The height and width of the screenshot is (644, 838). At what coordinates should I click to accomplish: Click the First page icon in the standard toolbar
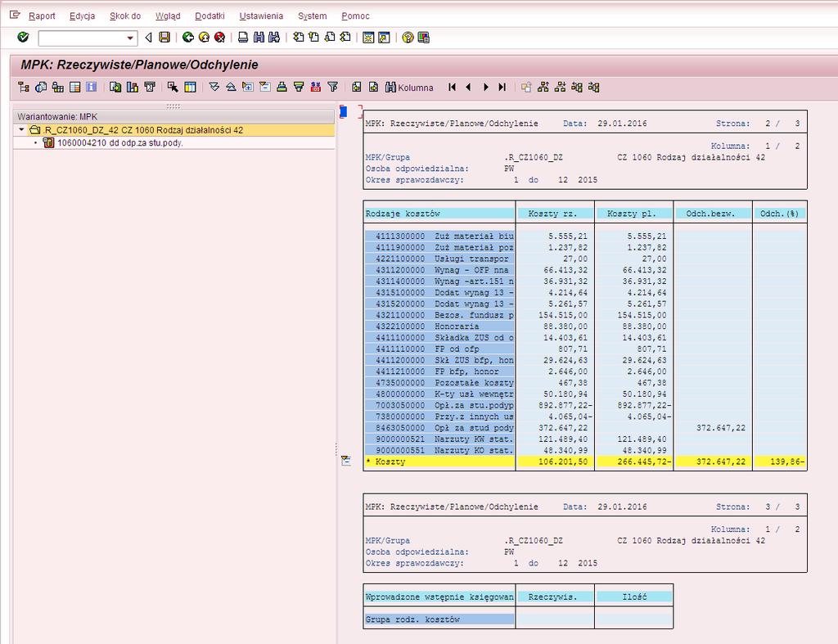click(298, 38)
